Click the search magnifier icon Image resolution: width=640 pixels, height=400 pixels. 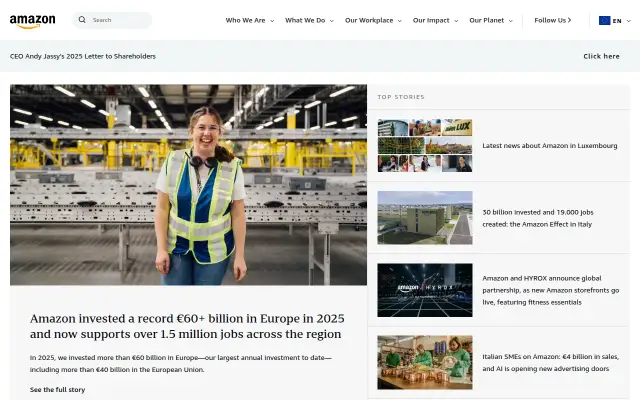click(x=82, y=20)
